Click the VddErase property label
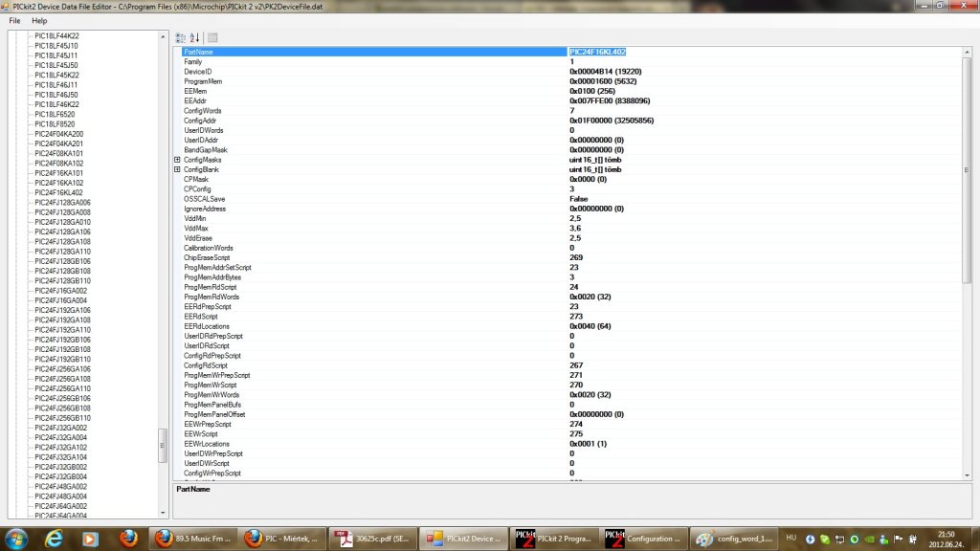 pyautogui.click(x=197, y=238)
